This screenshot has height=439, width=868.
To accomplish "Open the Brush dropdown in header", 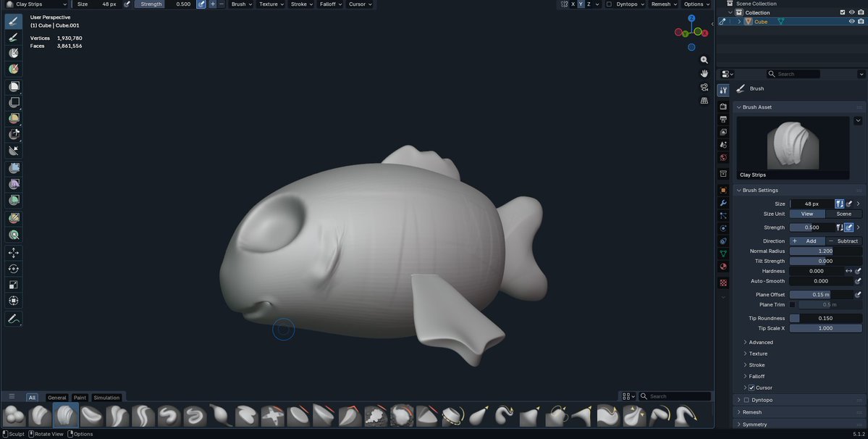I will click(x=241, y=4).
